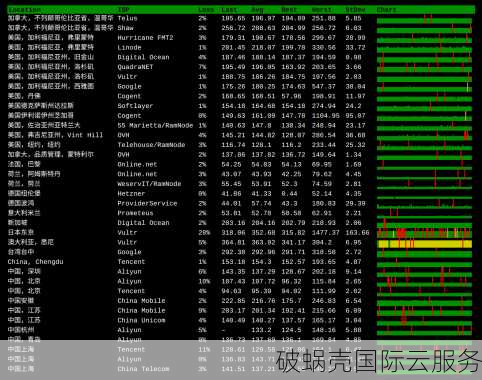
Task: Click the worst value 1104.95
Action: pos(325,116)
